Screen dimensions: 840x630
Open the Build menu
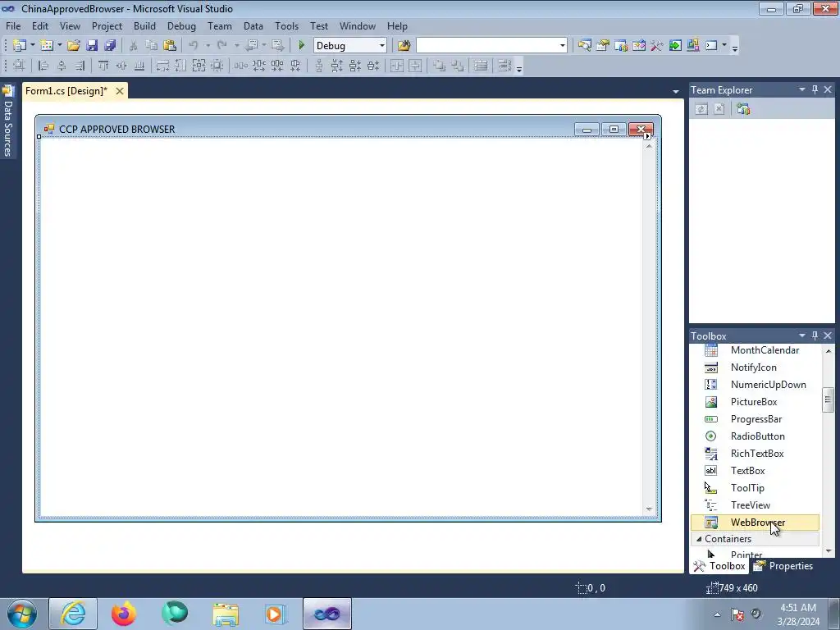[x=144, y=25]
